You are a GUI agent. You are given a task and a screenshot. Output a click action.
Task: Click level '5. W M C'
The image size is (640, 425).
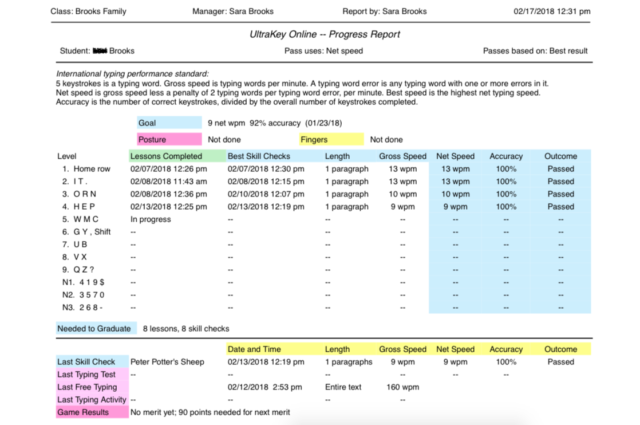pos(80,220)
